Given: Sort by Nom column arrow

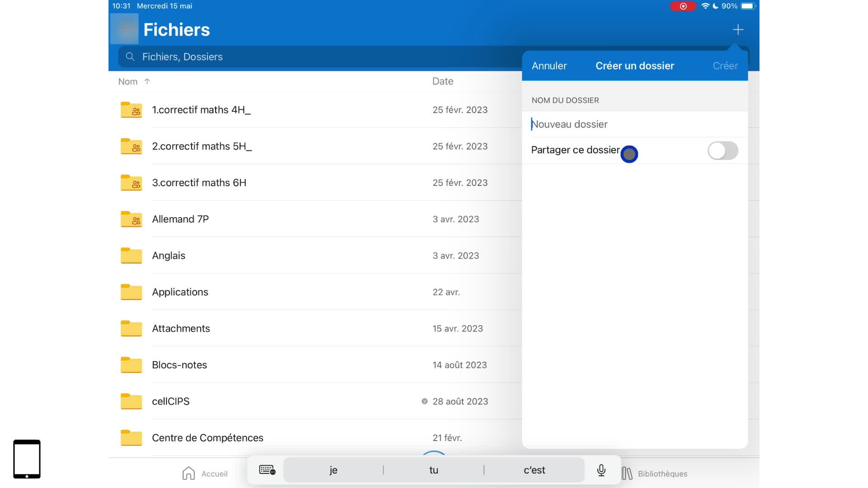Looking at the screenshot, I should [147, 81].
